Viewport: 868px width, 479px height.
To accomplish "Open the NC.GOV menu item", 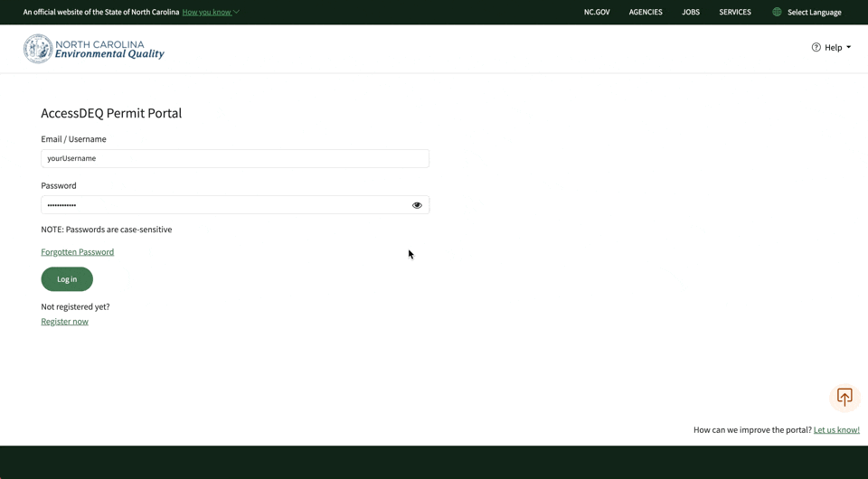I will [597, 12].
